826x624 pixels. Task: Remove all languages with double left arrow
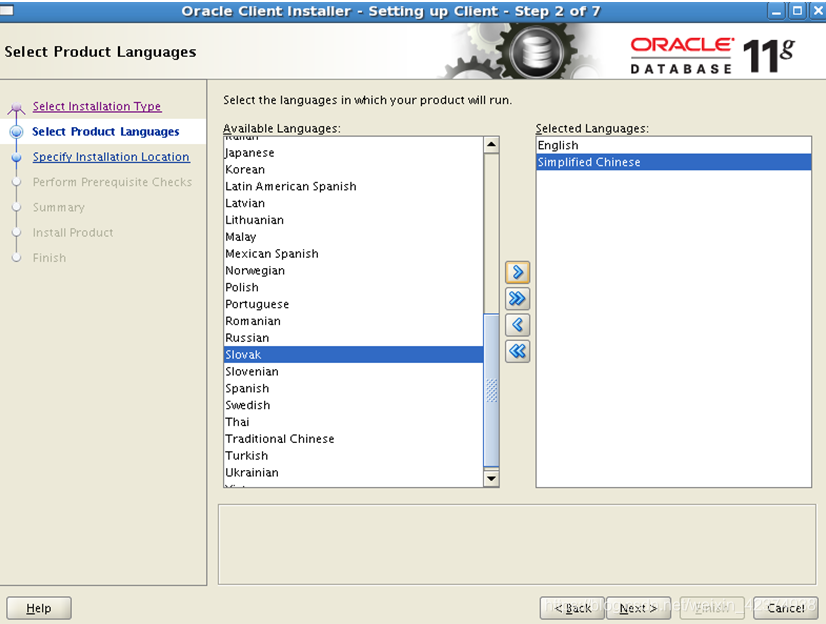[x=517, y=351]
